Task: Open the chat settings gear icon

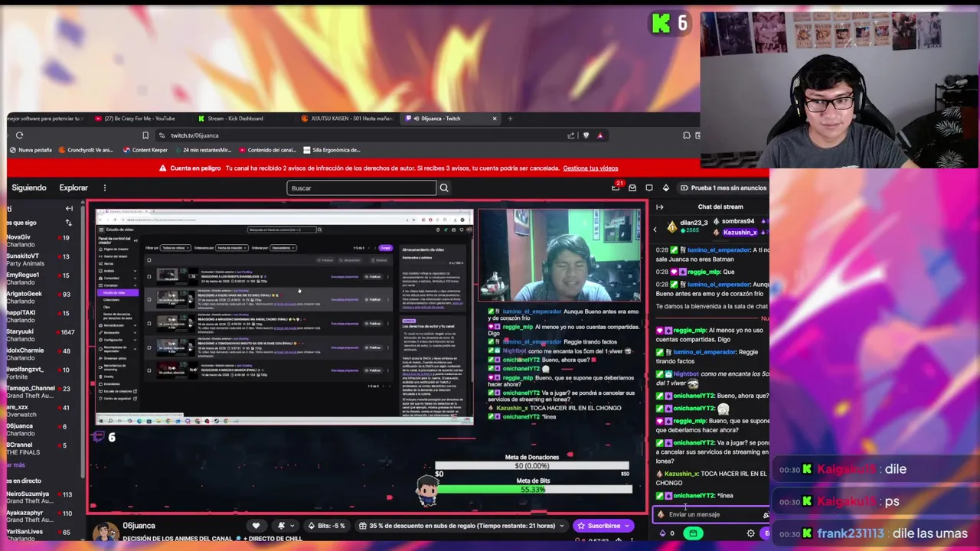Action: [750, 533]
